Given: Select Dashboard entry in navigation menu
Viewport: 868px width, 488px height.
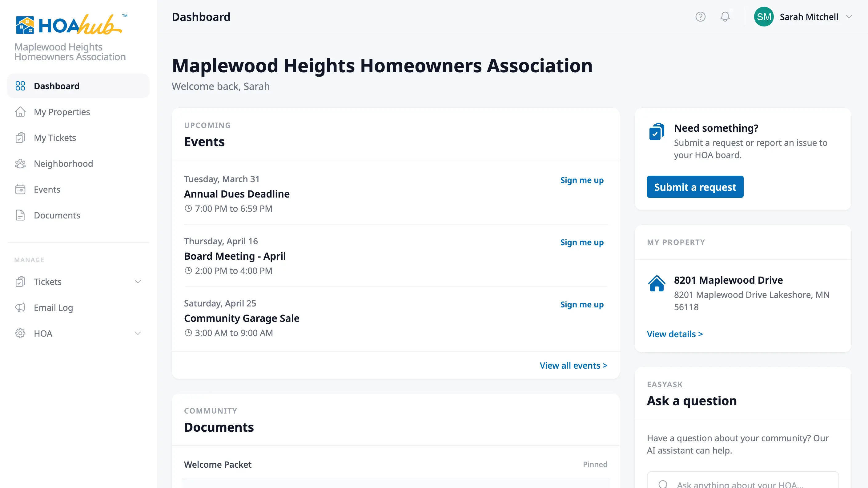Looking at the screenshot, I should pyautogui.click(x=57, y=86).
